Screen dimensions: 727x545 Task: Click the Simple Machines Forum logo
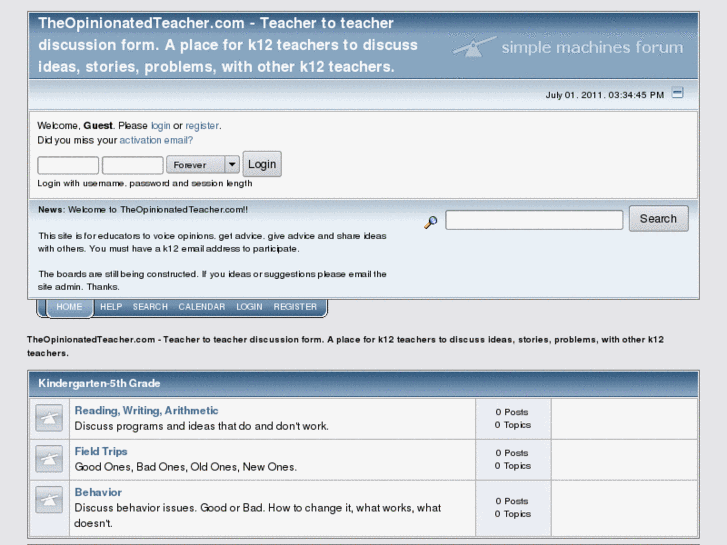[x=568, y=47]
